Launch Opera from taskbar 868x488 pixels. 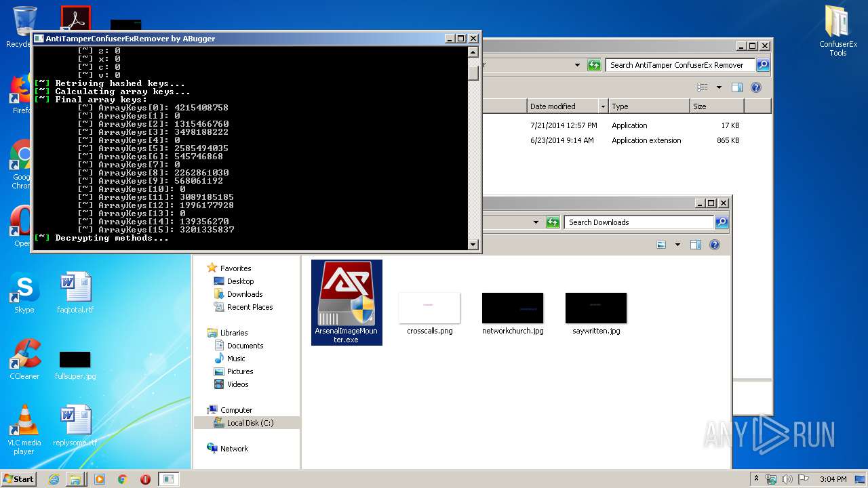[145, 479]
